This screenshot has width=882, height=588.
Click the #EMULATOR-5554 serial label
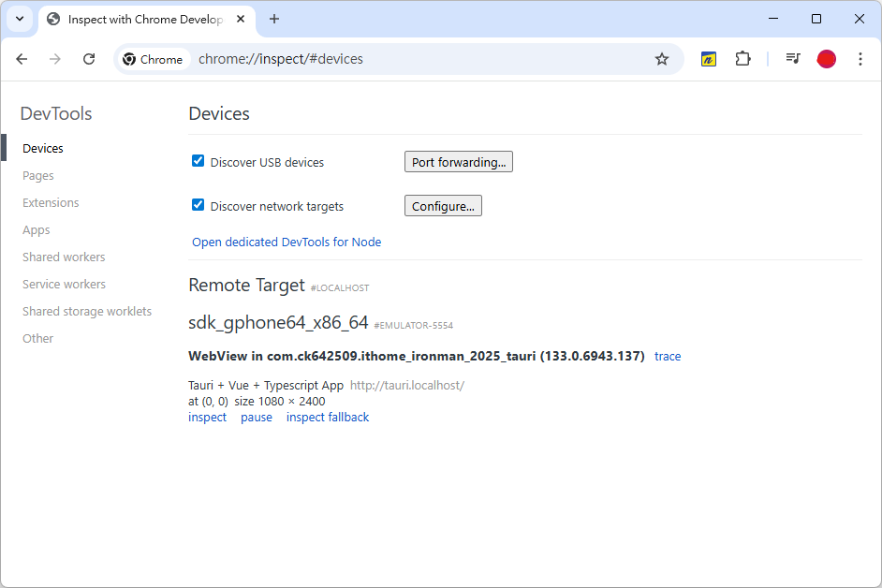[x=414, y=325]
